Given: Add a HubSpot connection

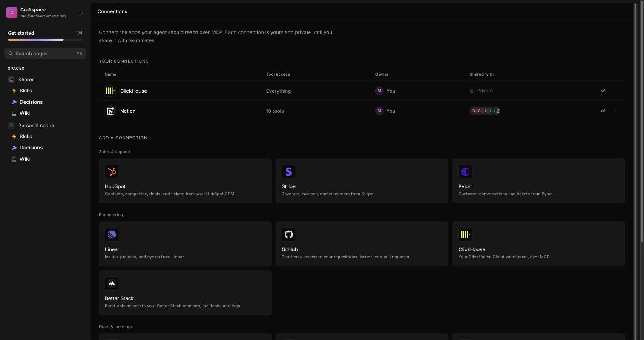Looking at the screenshot, I should coord(185,181).
